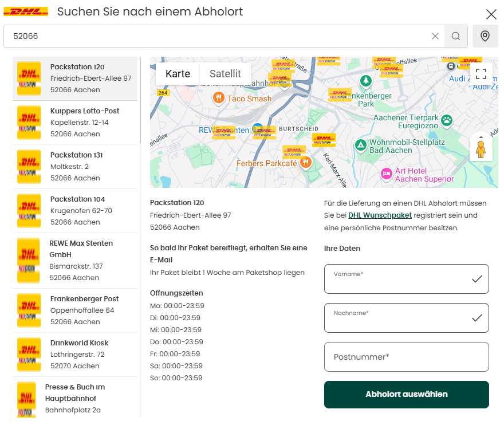Use my current location pin button
The image size is (504, 425).
click(485, 36)
